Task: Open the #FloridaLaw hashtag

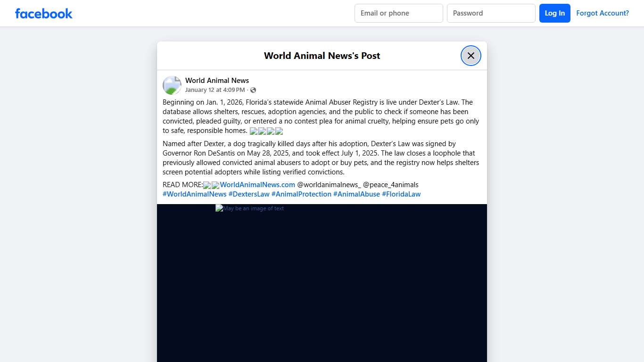Action: coord(401,194)
